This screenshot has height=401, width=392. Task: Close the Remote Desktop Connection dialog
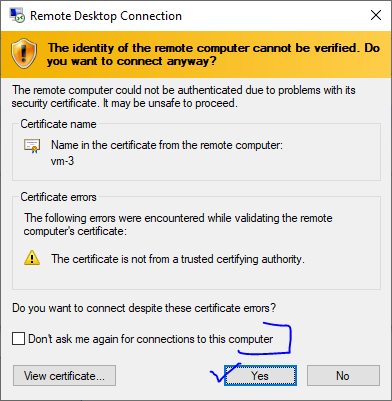point(376,15)
